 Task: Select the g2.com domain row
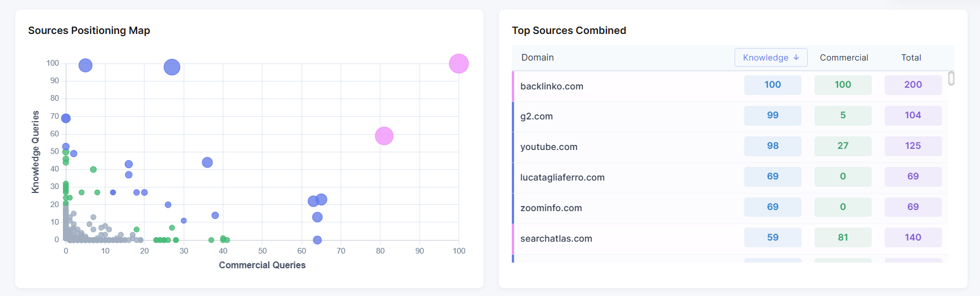(x=729, y=117)
